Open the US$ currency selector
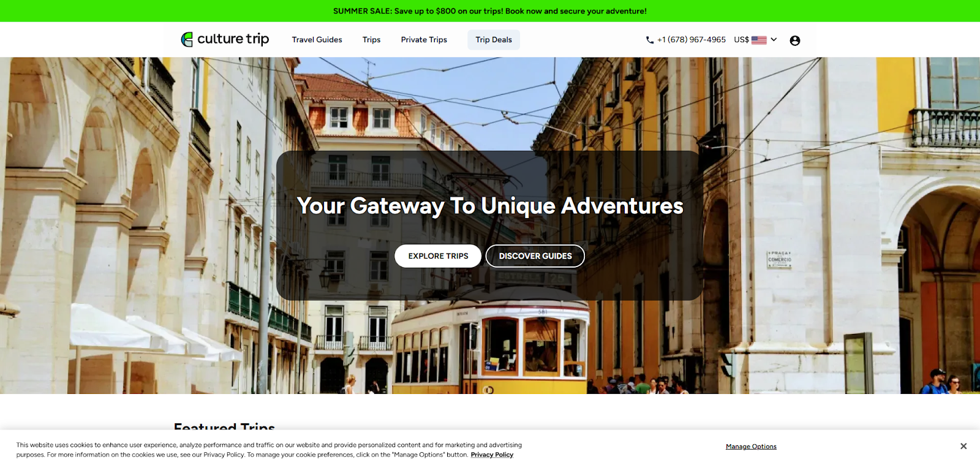This screenshot has height=465, width=980. tap(755, 40)
